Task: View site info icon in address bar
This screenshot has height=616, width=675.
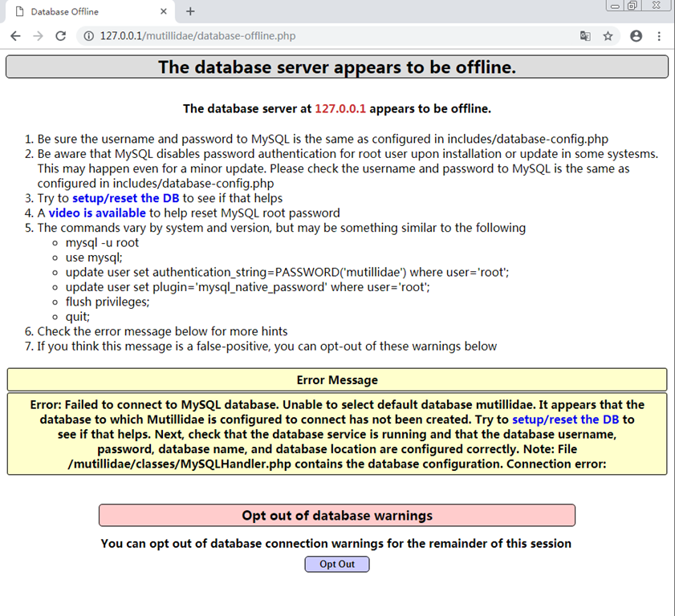Action: (88, 36)
